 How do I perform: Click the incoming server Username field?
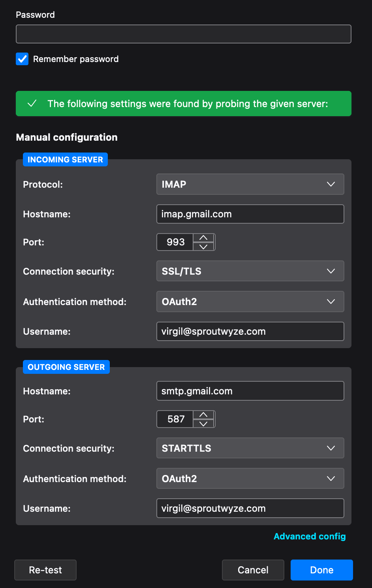[x=250, y=331]
